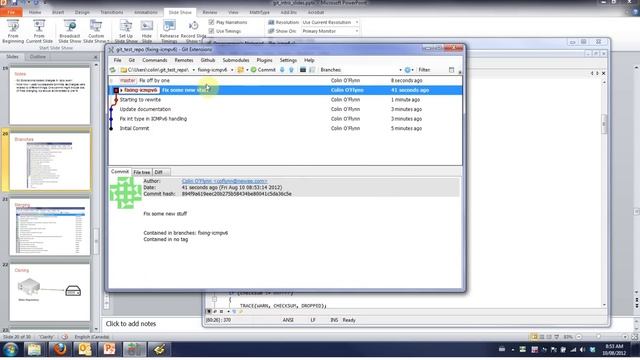Switch to Outline tab in slide pane
This screenshot has width=640, height=360.
click(x=38, y=57)
